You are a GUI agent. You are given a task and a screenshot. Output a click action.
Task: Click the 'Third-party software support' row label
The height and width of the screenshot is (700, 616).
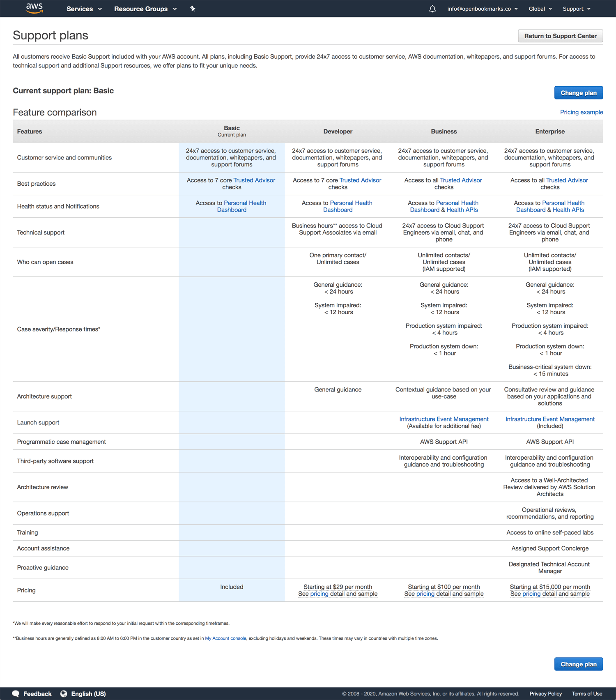pos(55,461)
